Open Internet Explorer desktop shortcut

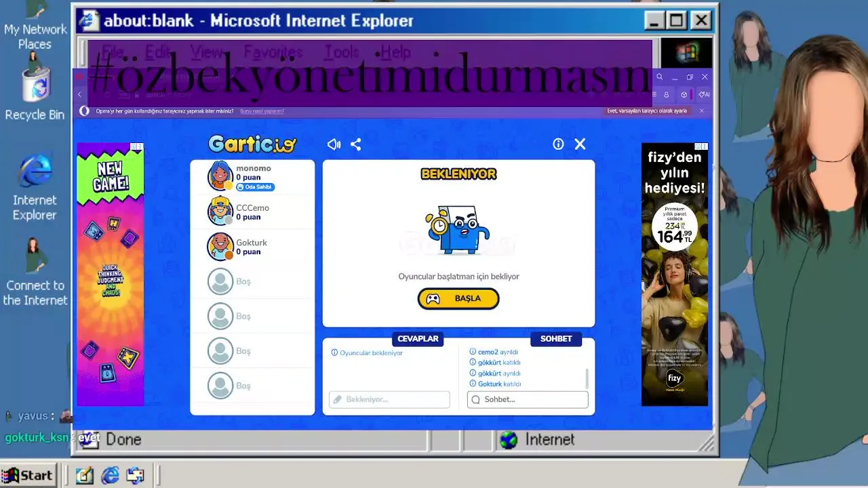tap(35, 188)
